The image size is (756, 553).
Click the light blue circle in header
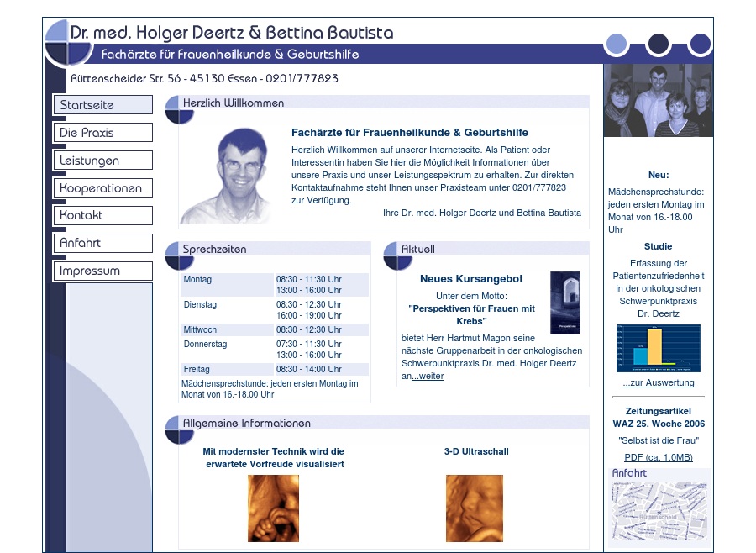point(617,44)
